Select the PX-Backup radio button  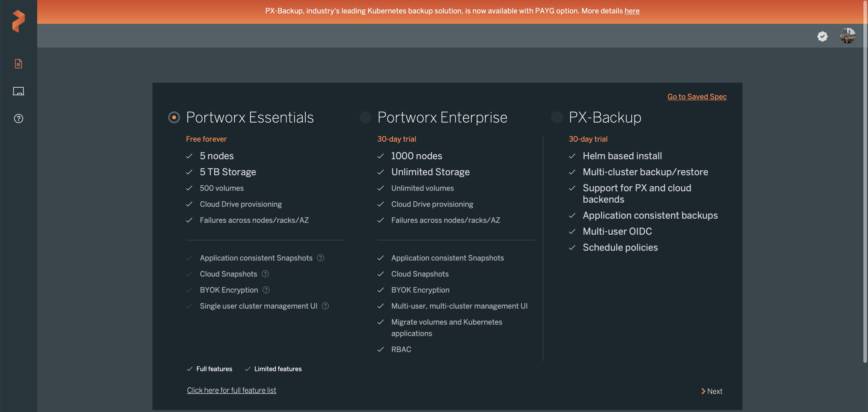pyautogui.click(x=557, y=117)
